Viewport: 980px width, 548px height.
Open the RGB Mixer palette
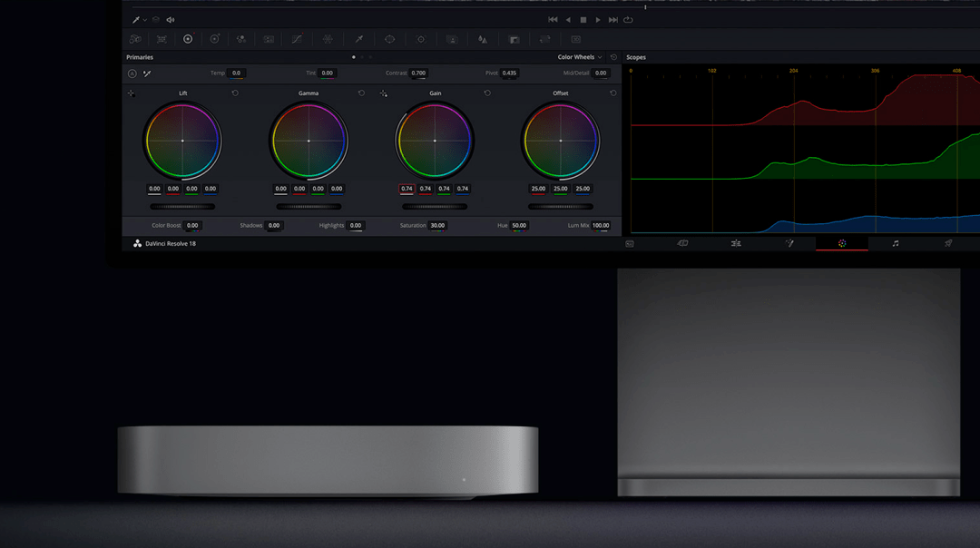(x=241, y=39)
